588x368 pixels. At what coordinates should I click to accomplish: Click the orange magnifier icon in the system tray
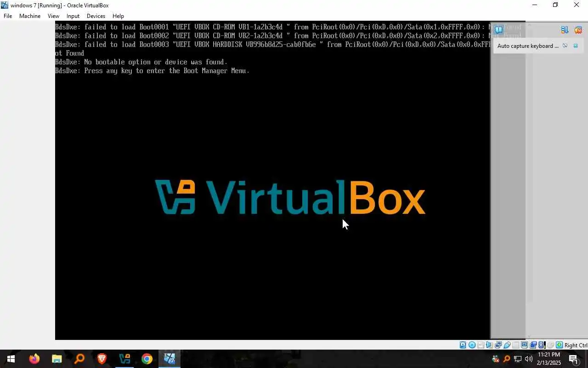point(507,359)
